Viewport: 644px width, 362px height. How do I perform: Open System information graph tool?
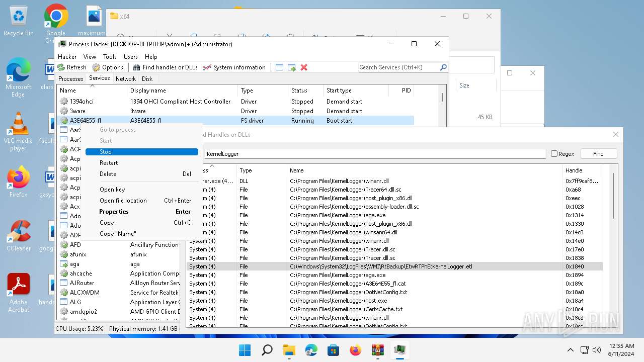(x=234, y=67)
